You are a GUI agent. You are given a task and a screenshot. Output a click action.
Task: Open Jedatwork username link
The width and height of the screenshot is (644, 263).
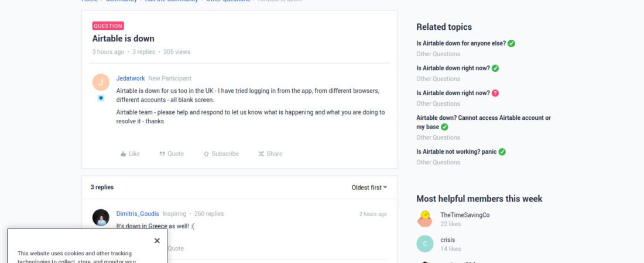coord(131,78)
